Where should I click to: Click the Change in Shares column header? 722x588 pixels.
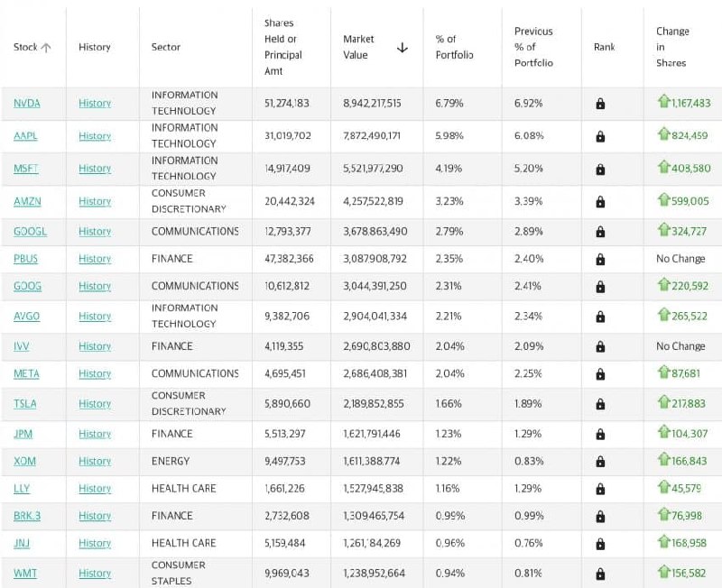672,47
